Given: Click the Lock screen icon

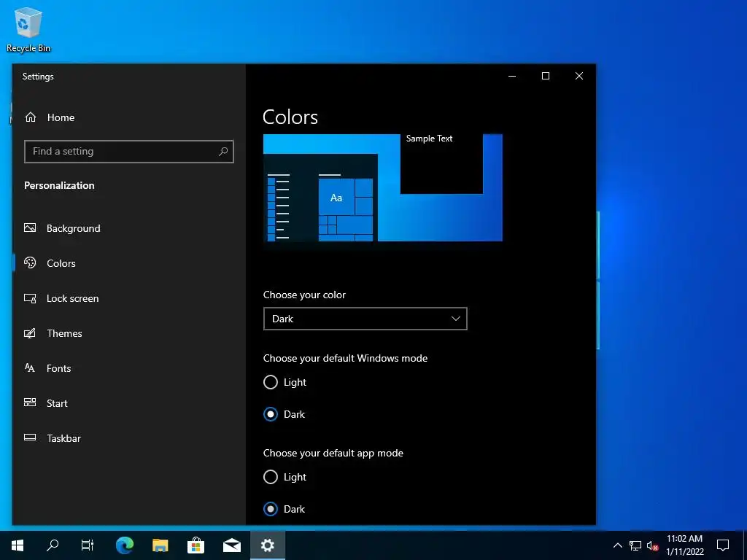Looking at the screenshot, I should coord(30,298).
